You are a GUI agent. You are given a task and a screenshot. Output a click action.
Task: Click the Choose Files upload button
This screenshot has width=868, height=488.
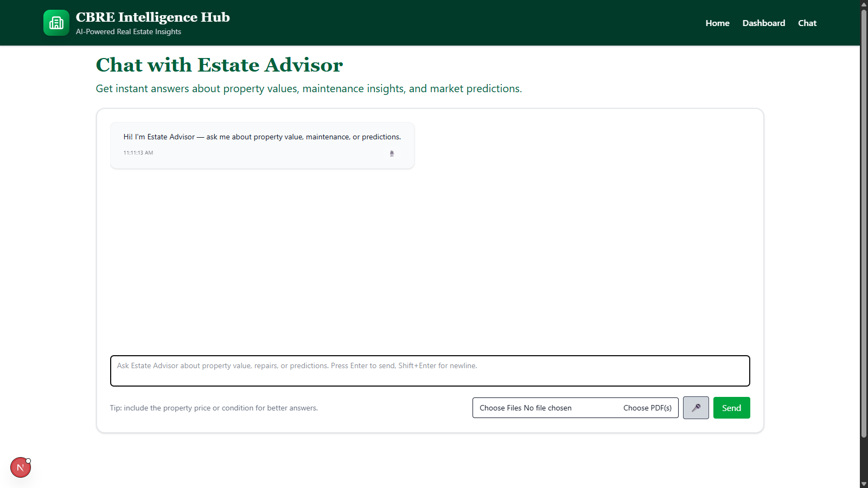500,408
